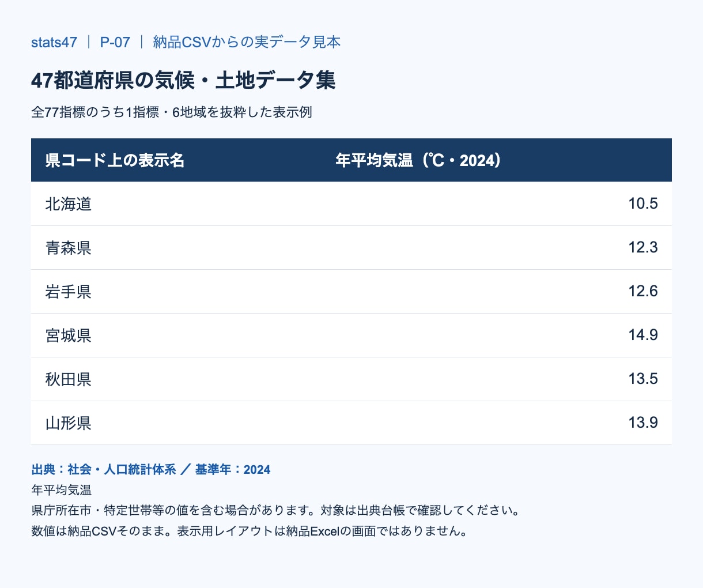Image resolution: width=703 pixels, height=588 pixels.
Task: Click the value 14.9 for 宮城県
Action: (x=643, y=335)
